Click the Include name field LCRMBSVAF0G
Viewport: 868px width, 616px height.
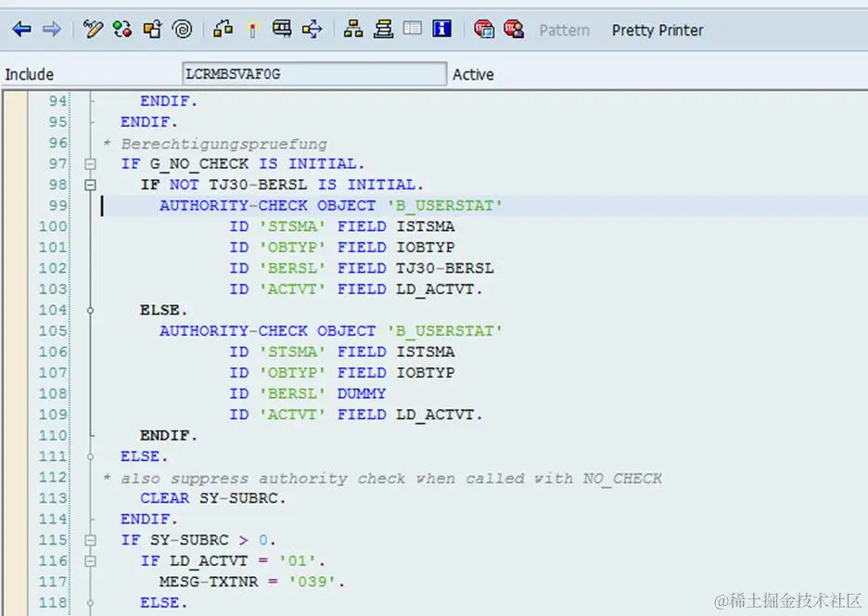click(313, 73)
